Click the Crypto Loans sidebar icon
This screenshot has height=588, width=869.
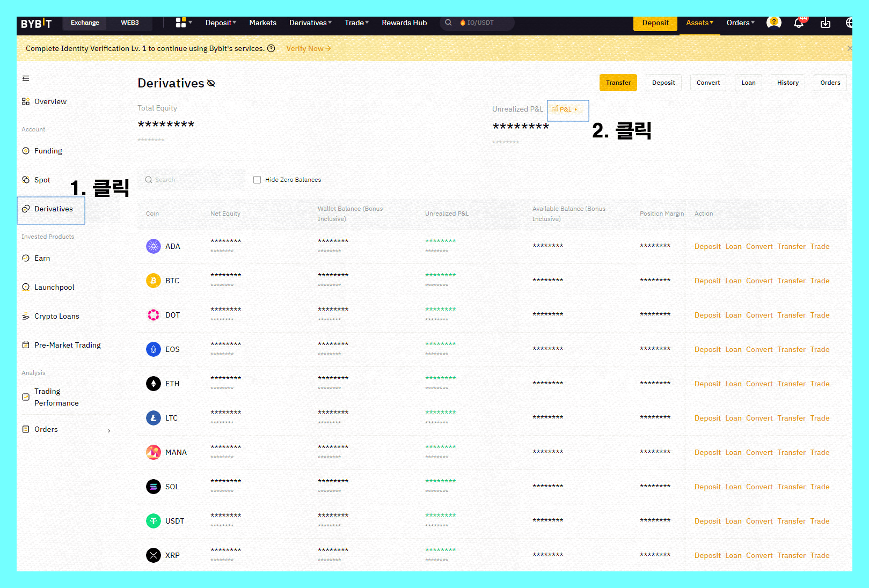click(x=26, y=316)
